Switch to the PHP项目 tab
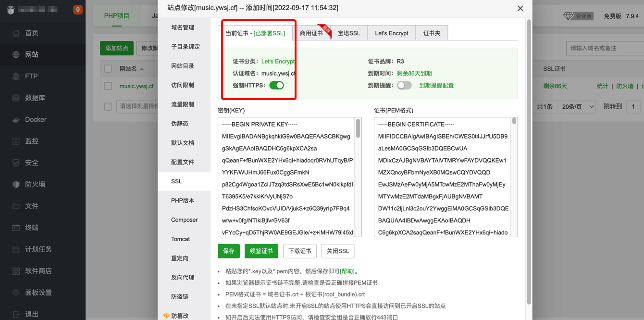 tap(117, 16)
